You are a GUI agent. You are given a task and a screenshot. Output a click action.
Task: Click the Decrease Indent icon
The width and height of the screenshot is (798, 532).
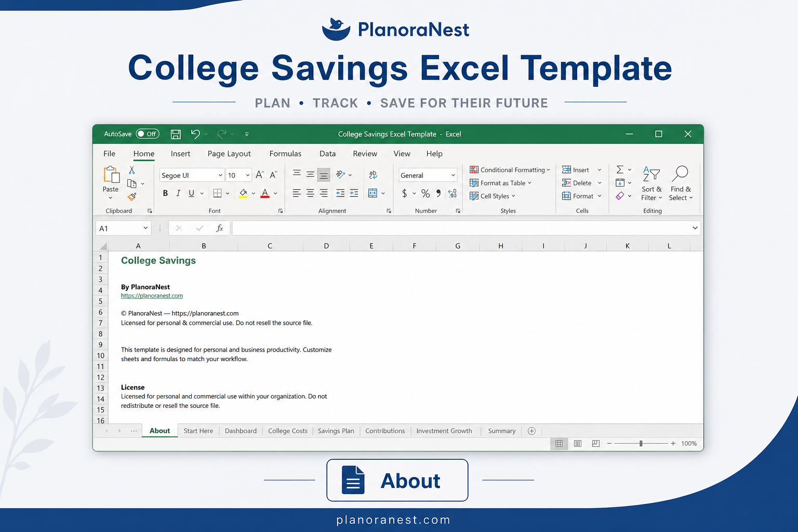340,193
